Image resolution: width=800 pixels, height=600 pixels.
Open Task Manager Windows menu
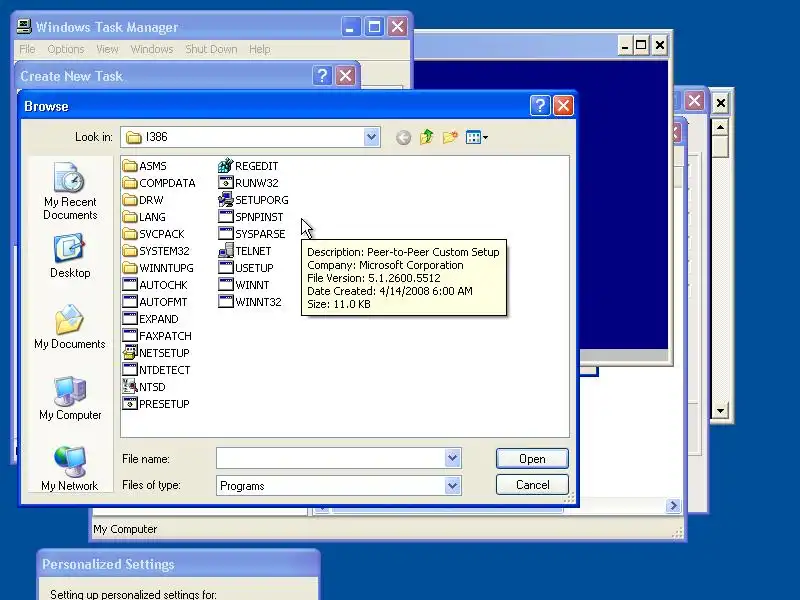[152, 49]
